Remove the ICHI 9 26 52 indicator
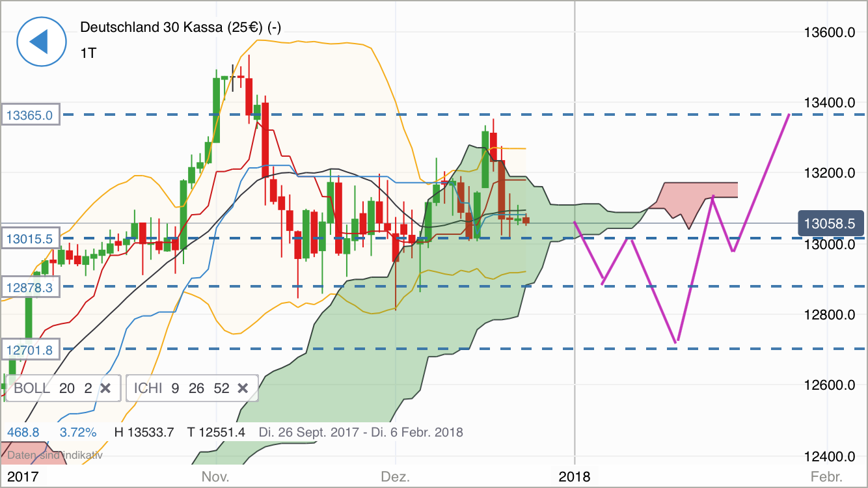The width and height of the screenshot is (868, 488). tap(243, 388)
